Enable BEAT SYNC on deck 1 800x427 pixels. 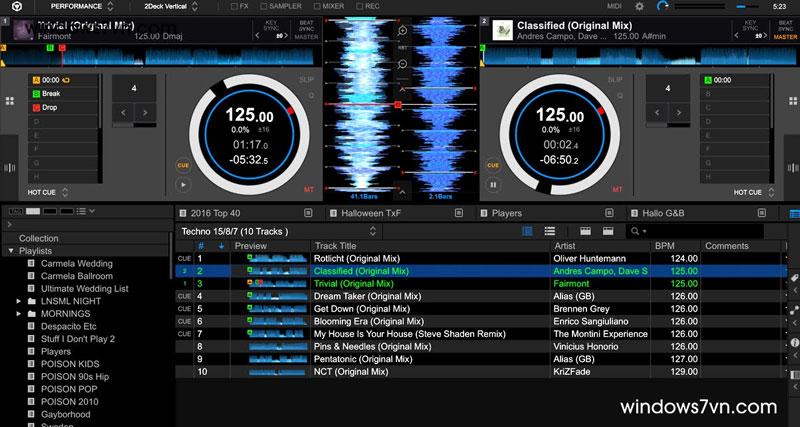coord(306,26)
